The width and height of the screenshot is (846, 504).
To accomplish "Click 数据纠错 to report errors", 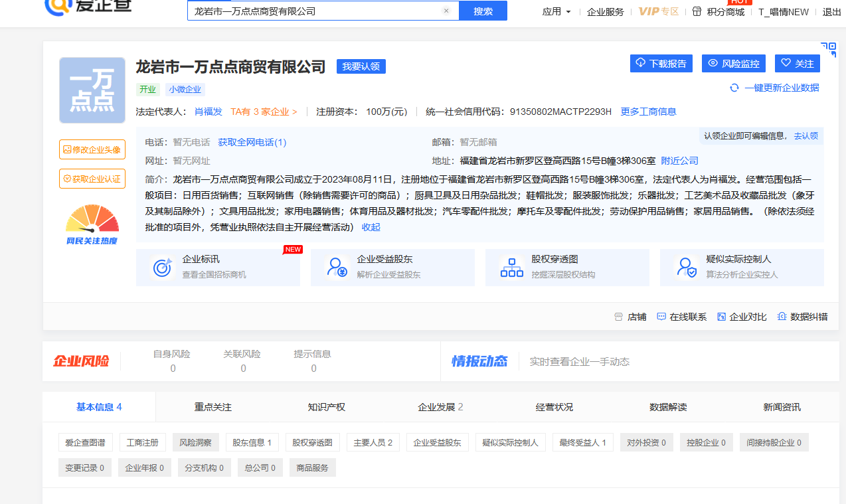I will pos(803,317).
